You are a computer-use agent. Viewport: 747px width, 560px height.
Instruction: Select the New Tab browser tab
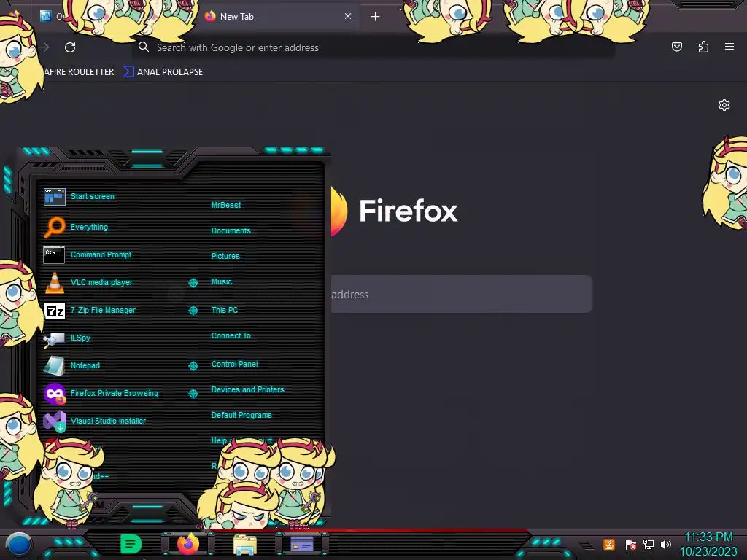point(279,17)
